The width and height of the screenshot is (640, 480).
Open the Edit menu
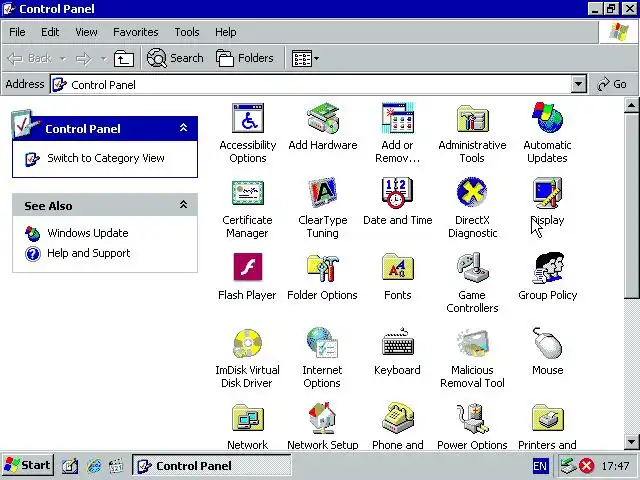coord(50,32)
